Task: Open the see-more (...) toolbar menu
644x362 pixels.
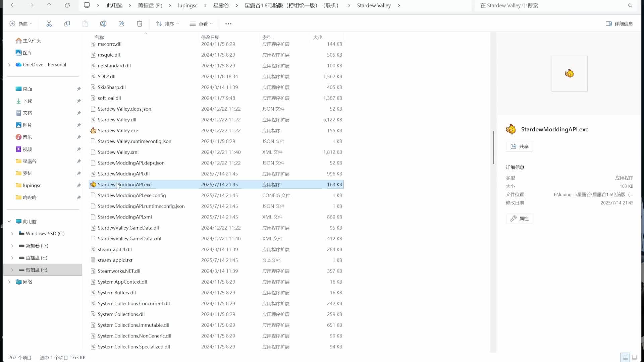Action: tap(228, 23)
